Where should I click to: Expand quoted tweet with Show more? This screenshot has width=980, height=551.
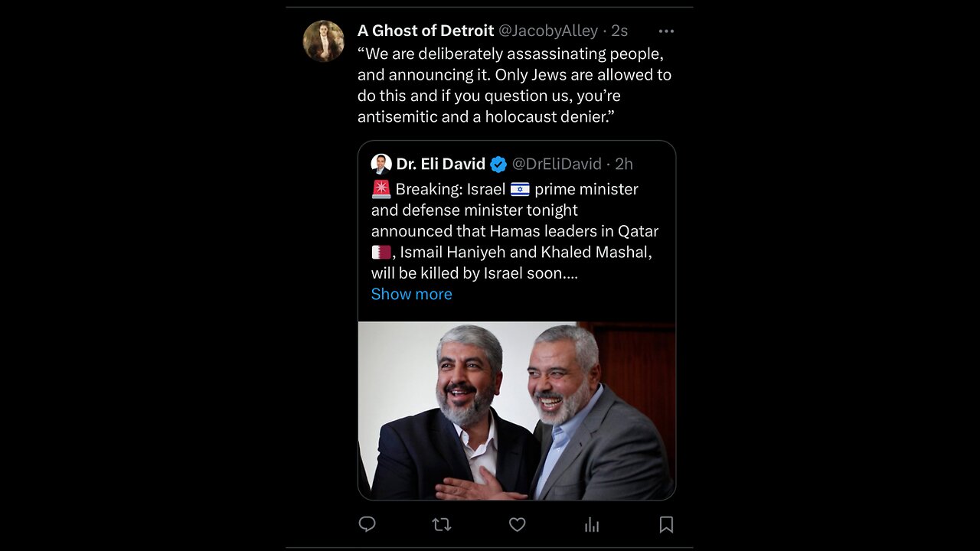pyautogui.click(x=411, y=294)
